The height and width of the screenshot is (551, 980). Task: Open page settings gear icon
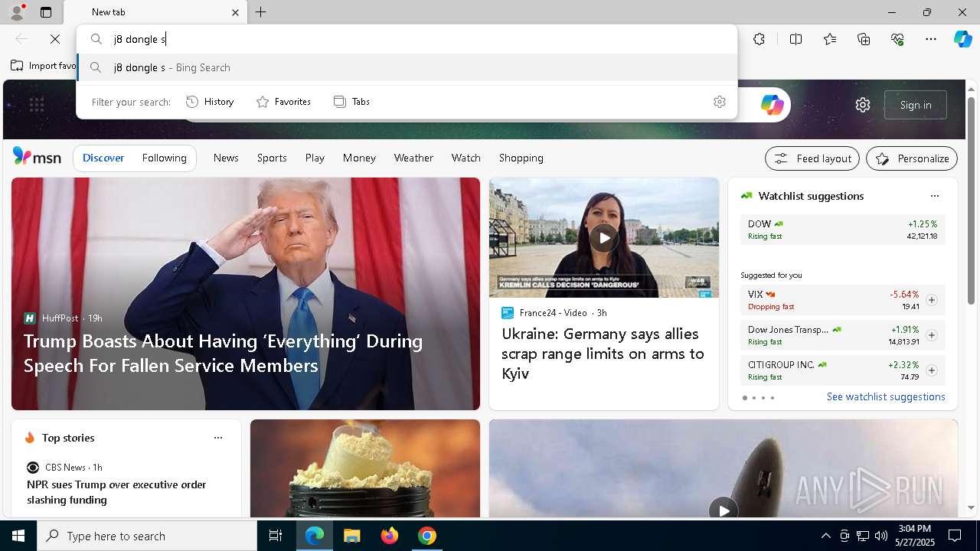click(x=863, y=105)
